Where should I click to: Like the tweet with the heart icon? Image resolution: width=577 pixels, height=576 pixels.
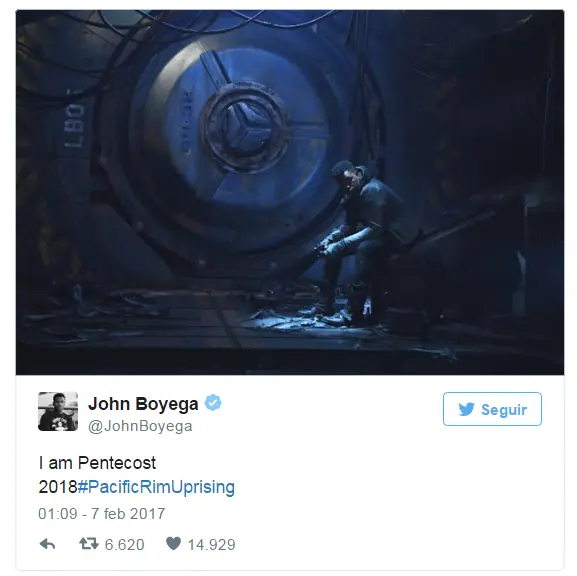point(173,543)
